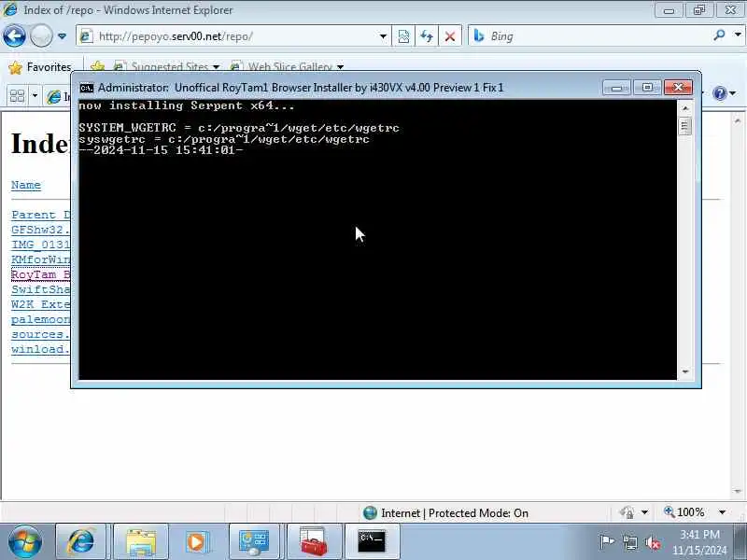
Task: Open Windows Explorer from the taskbar
Action: click(x=141, y=541)
